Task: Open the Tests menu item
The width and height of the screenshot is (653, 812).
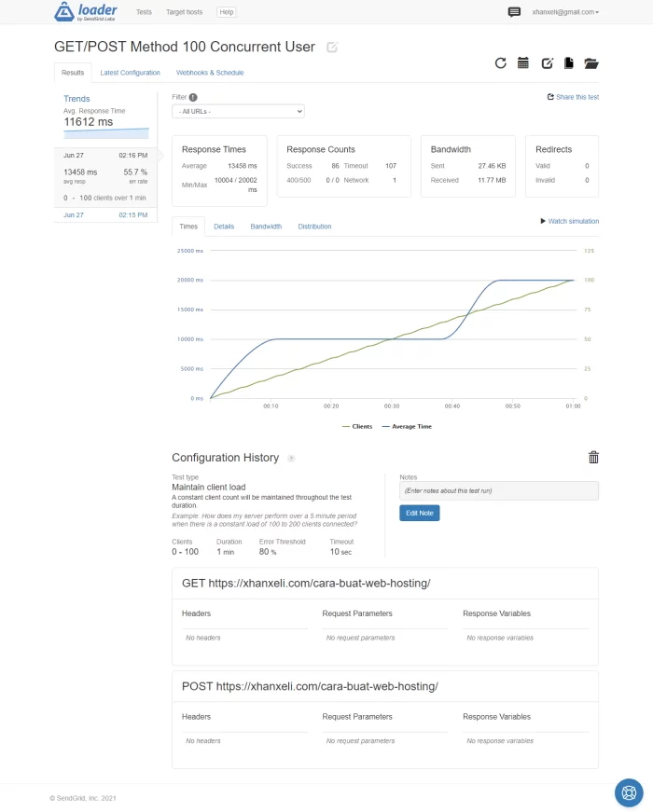Action: (x=144, y=12)
